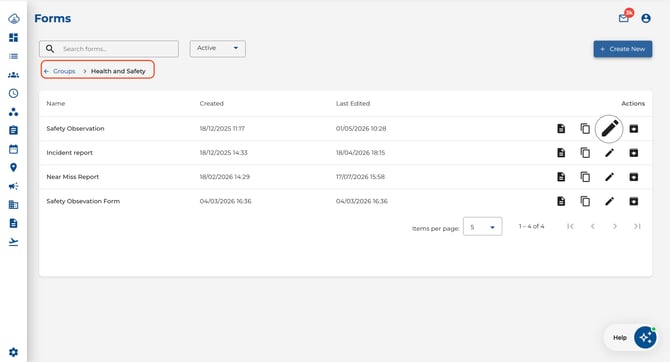Open the megaphone announcements sidebar icon

(x=14, y=186)
